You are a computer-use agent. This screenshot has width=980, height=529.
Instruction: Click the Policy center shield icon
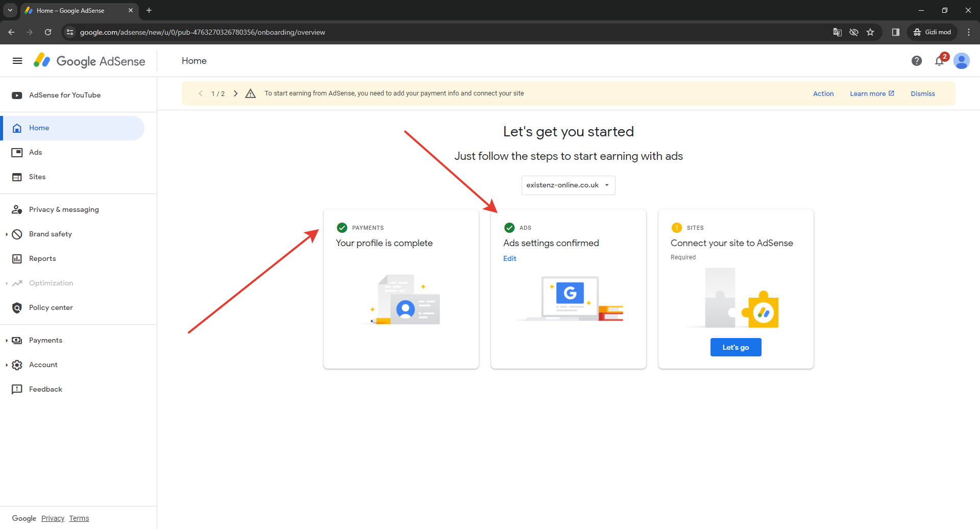[17, 307]
